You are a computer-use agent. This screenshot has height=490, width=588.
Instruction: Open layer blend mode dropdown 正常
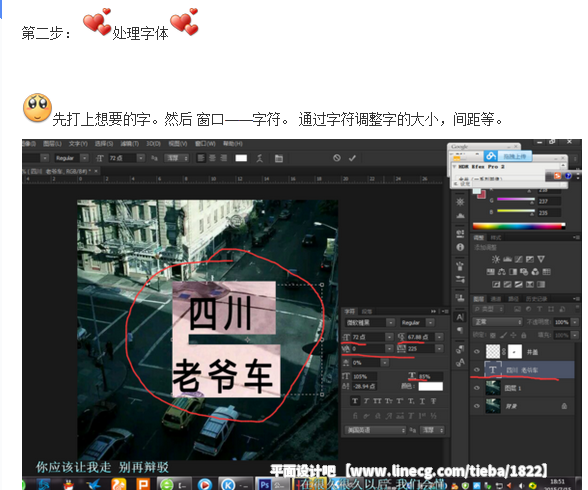point(498,322)
